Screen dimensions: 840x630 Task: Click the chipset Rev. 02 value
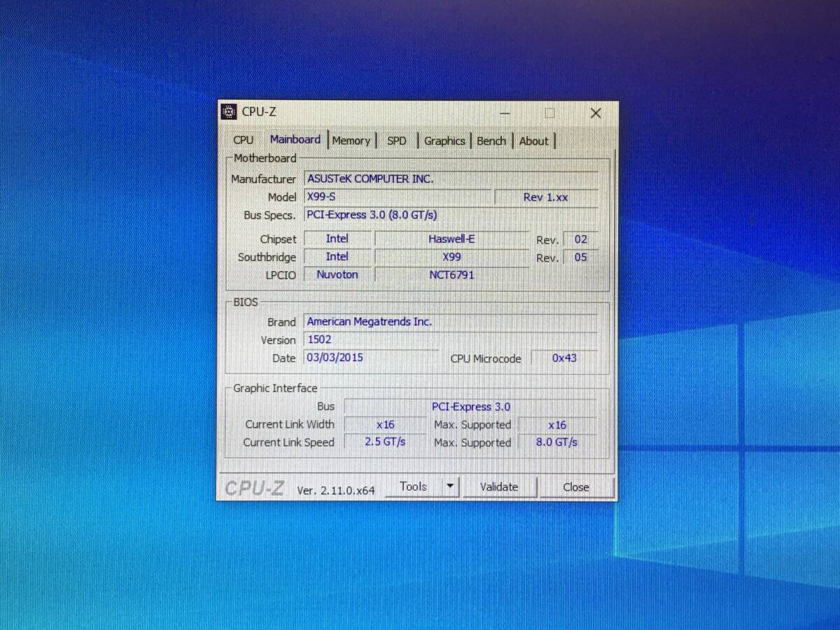[x=581, y=239]
